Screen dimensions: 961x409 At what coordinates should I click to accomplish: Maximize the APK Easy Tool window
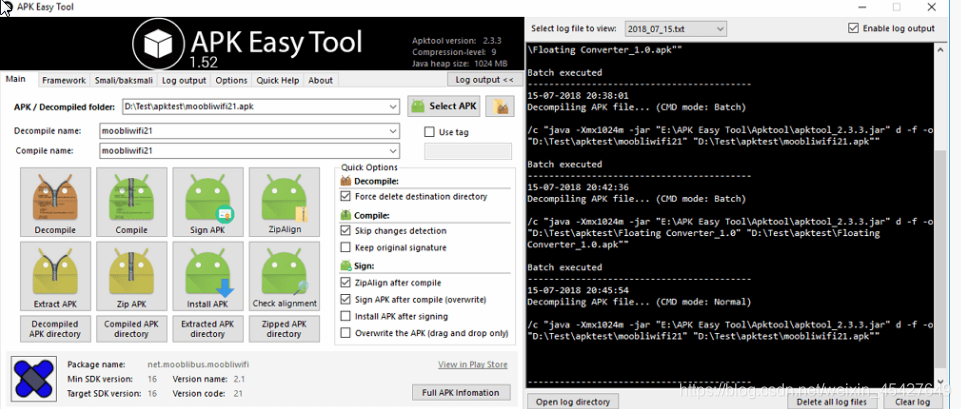coord(897,7)
